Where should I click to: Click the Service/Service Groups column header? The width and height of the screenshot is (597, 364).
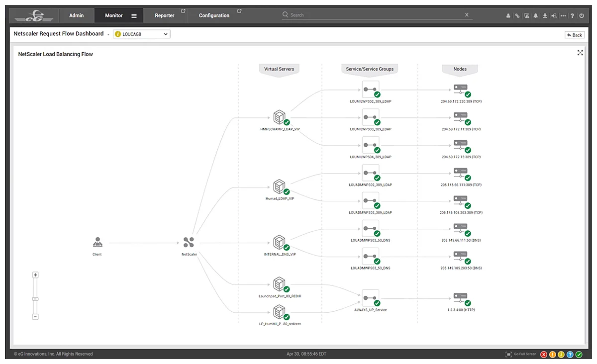370,69
